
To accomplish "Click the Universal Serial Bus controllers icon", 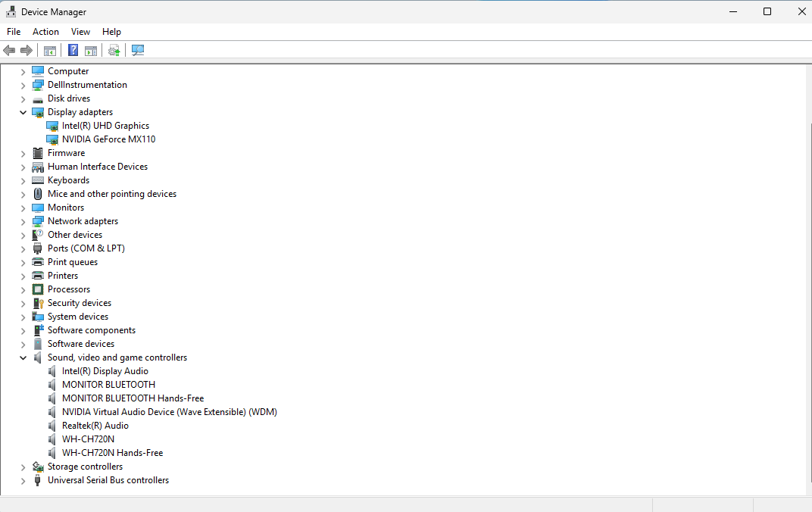I will pos(38,480).
